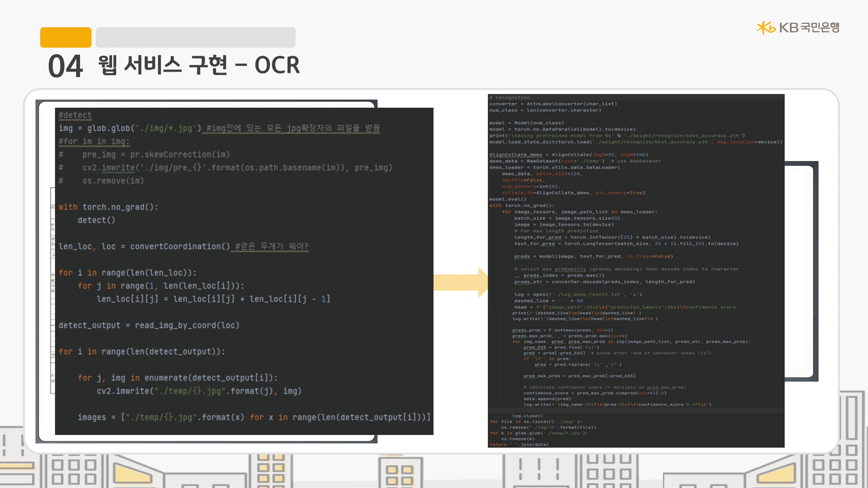Screen dimensions: 868x488
Task: Click the #detect comment line in the code
Action: [75, 115]
